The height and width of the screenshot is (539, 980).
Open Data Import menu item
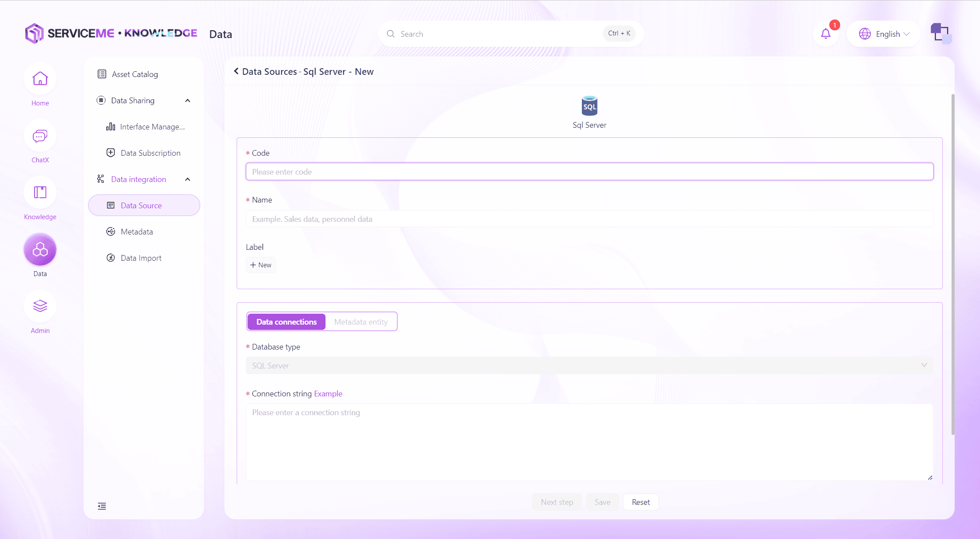144,258
